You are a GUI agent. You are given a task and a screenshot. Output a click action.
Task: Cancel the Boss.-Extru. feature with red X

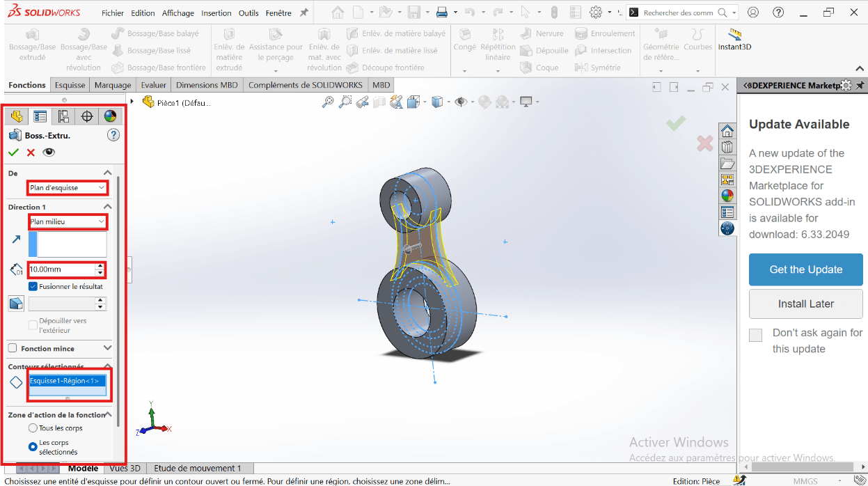(31, 152)
